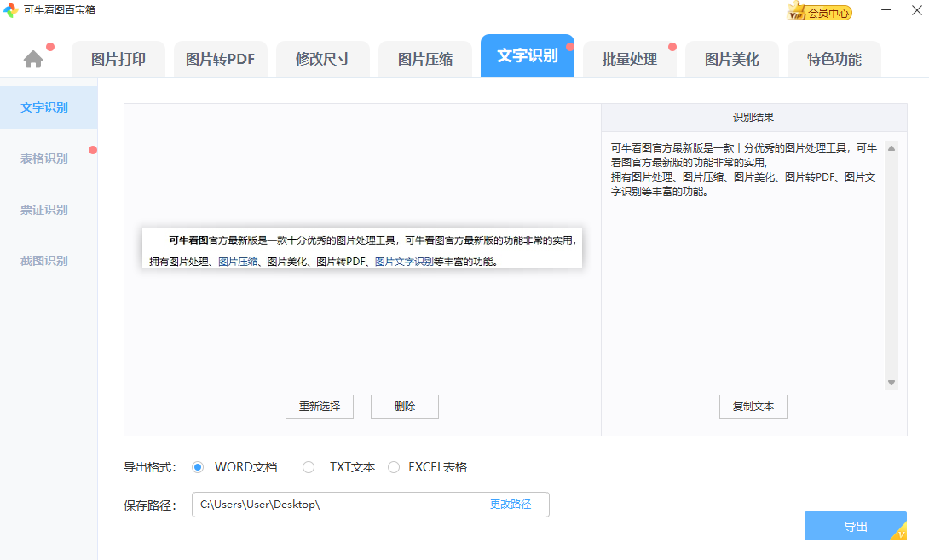Switch to the 图片转PDF tab
The height and width of the screenshot is (560, 929).
click(221, 59)
